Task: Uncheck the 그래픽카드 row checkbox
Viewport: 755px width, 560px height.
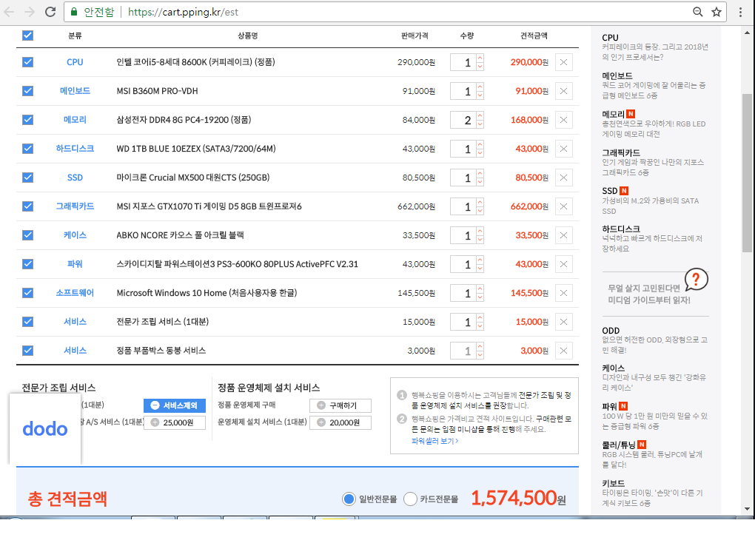Action: click(x=28, y=206)
